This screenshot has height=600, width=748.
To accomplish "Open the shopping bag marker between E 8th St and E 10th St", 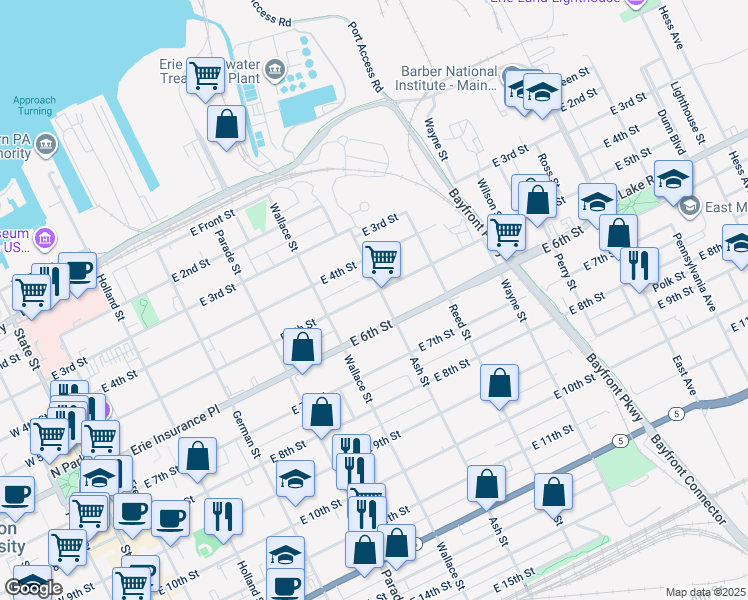I will [499, 382].
